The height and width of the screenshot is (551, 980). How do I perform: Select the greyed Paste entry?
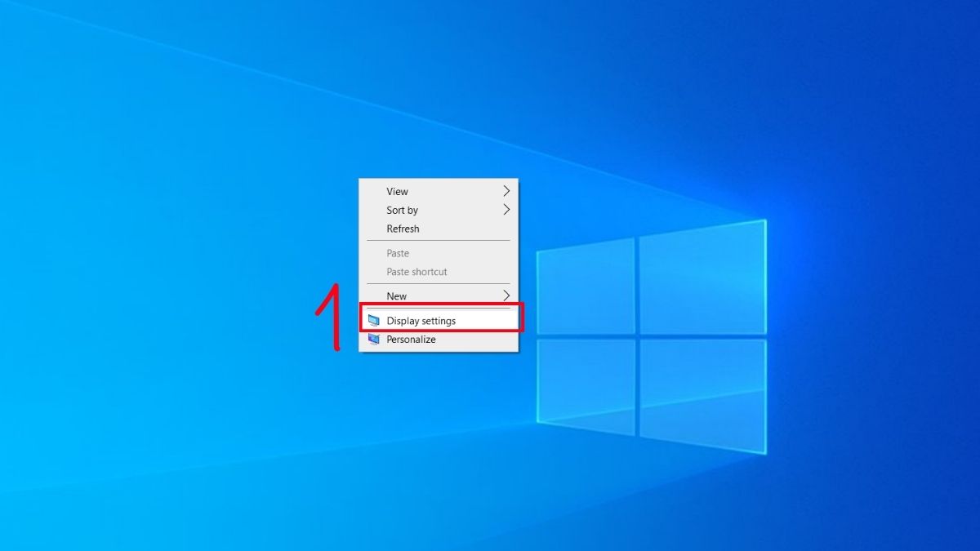pyautogui.click(x=439, y=253)
